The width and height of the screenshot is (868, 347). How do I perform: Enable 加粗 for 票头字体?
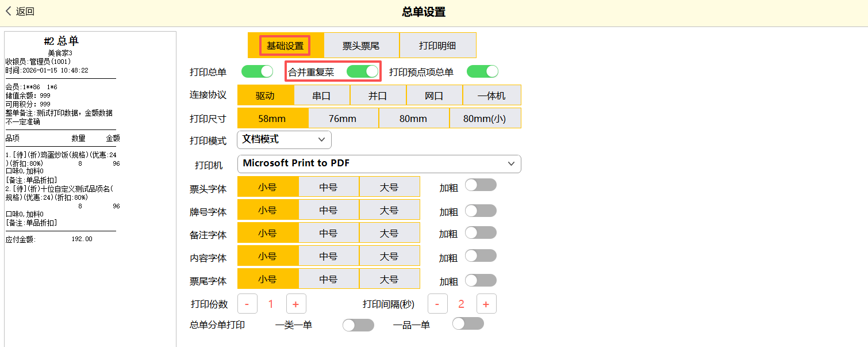pos(480,185)
